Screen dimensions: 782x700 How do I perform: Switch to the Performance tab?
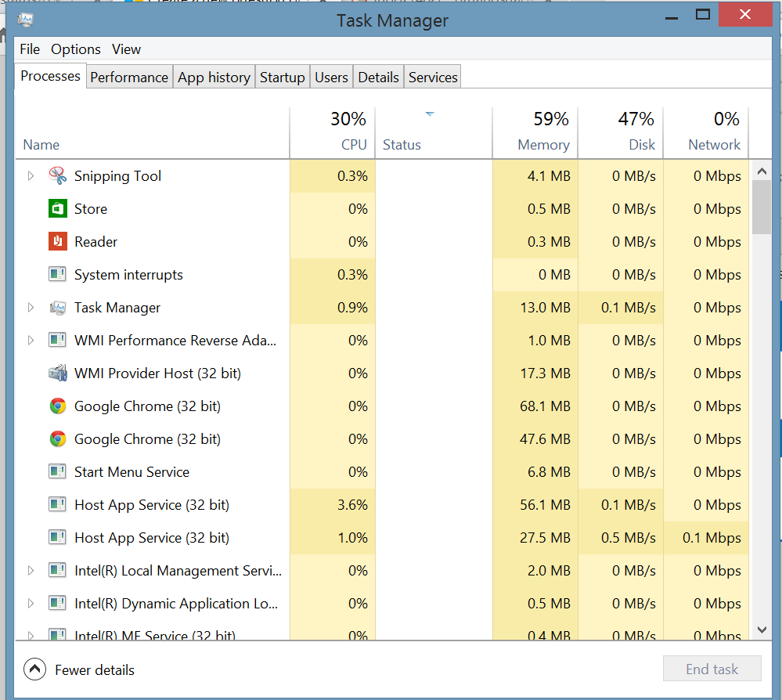pyautogui.click(x=129, y=78)
